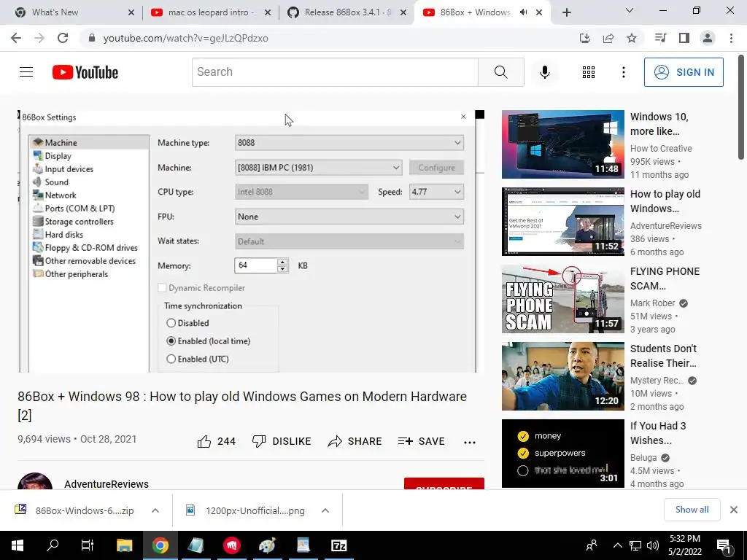Screen dimensions: 747x560
Task: Increase the Memory value with the up stepper
Action: (x=282, y=262)
